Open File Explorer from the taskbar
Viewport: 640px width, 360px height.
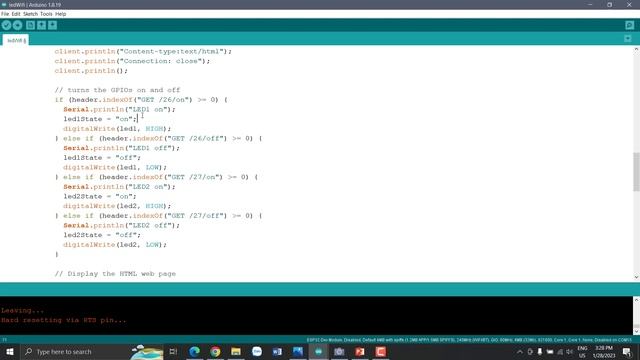[x=236, y=351]
